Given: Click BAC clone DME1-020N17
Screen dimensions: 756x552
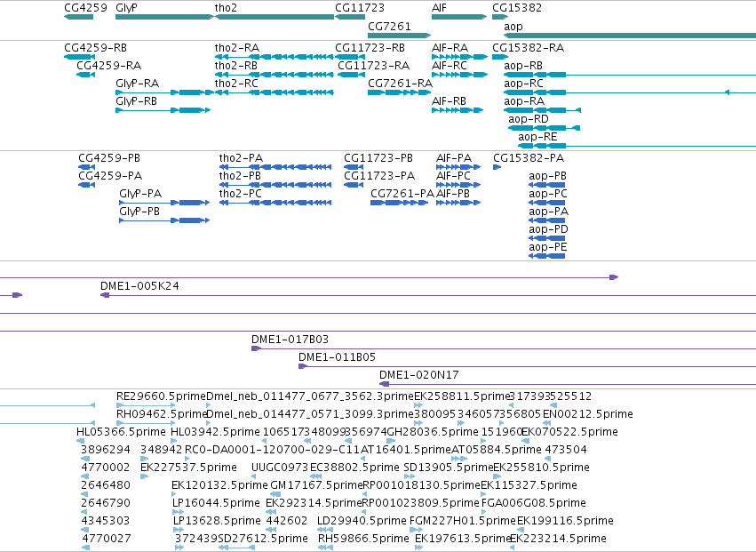Looking at the screenshot, I should point(568,384).
